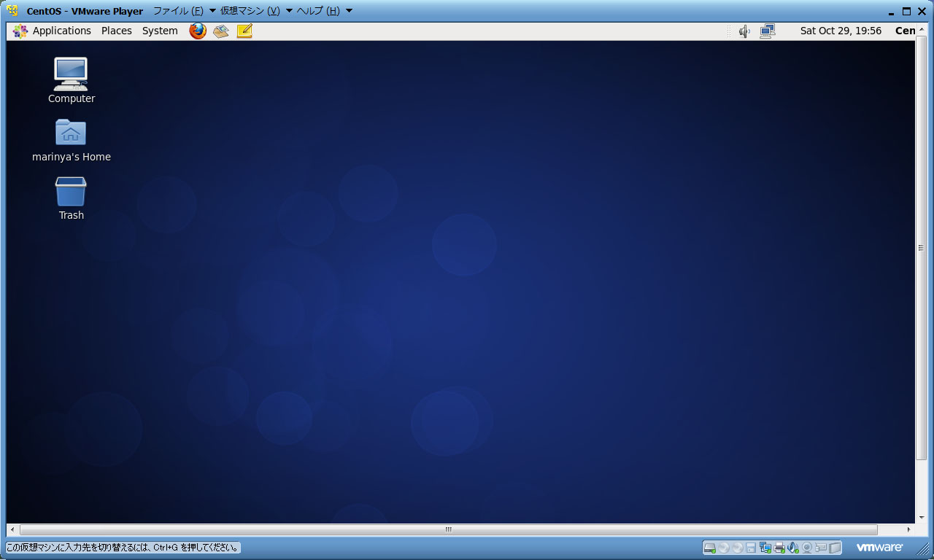The width and height of the screenshot is (934, 560).
Task: Toggle the VMware sound card device icon
Action: 793,548
